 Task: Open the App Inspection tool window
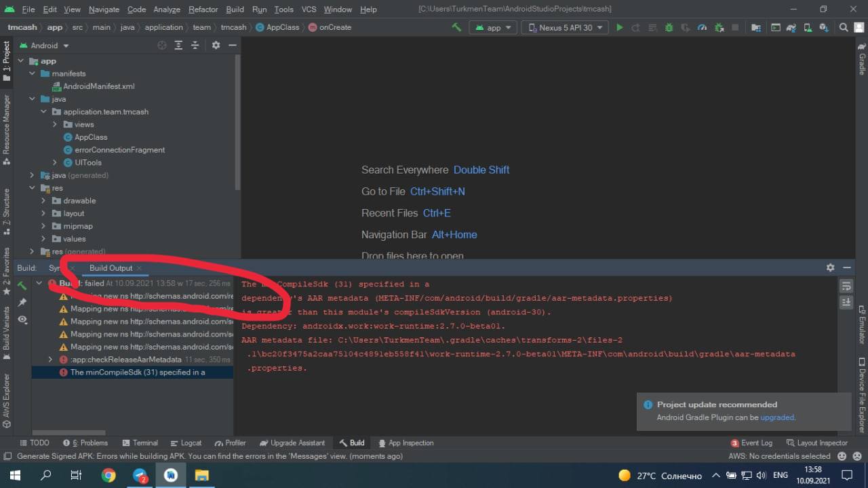coord(406,443)
